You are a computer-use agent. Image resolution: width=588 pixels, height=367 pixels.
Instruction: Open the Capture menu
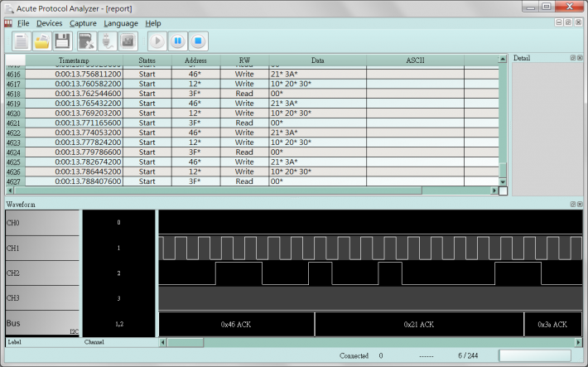click(x=83, y=23)
